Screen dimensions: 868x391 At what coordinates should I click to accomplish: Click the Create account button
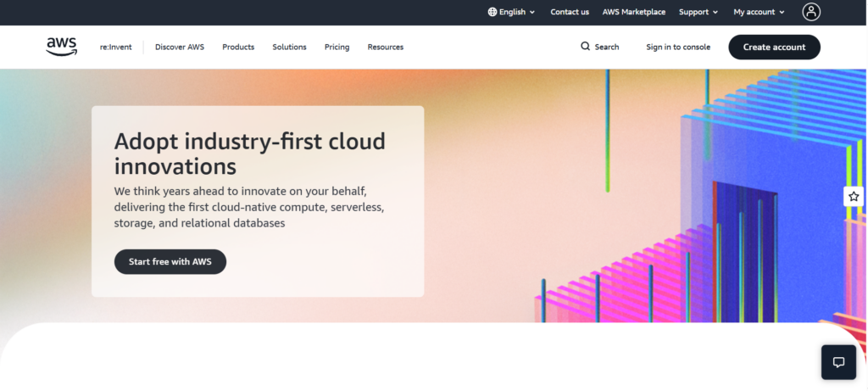tap(774, 47)
